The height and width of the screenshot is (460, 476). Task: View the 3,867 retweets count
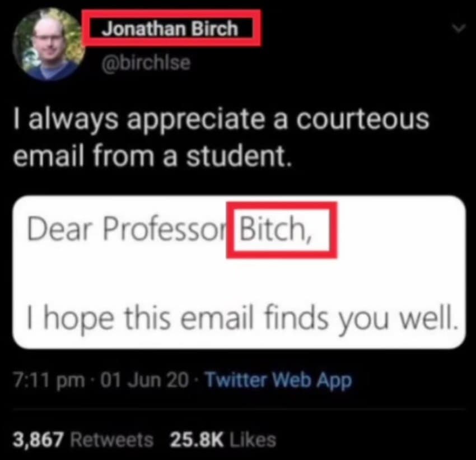click(x=38, y=440)
